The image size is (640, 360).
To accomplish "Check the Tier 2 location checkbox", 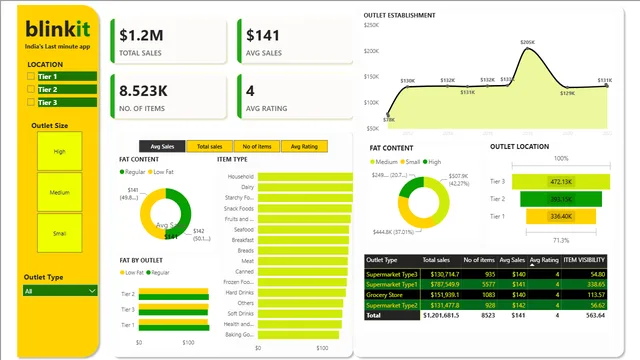I will pyautogui.click(x=31, y=89).
